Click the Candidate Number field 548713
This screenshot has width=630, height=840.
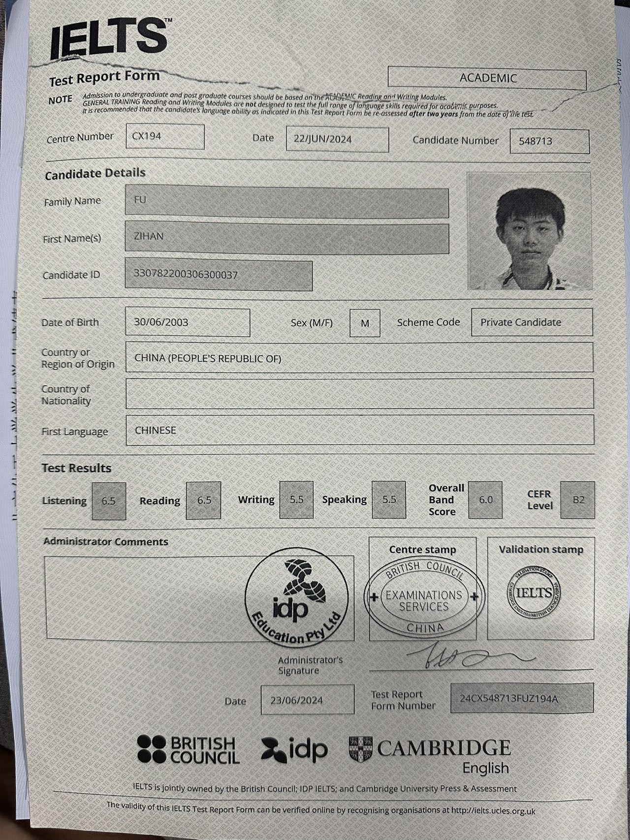click(x=549, y=141)
